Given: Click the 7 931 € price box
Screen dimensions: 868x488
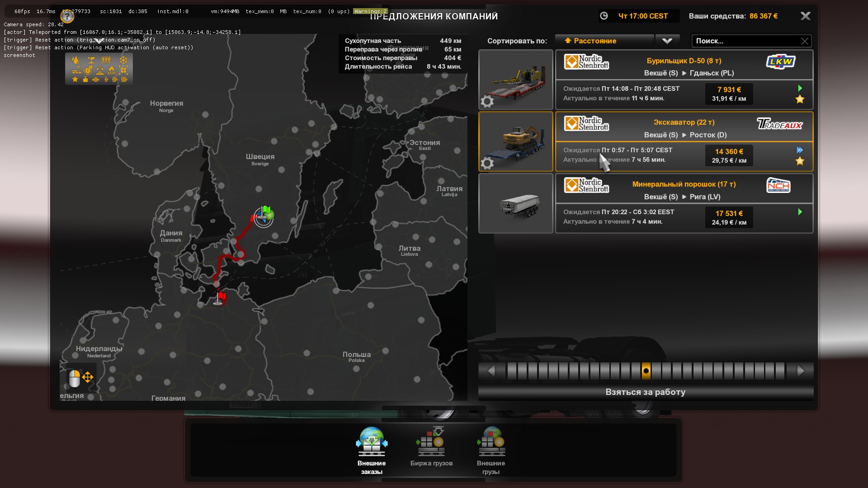Looking at the screenshot, I should [729, 94].
